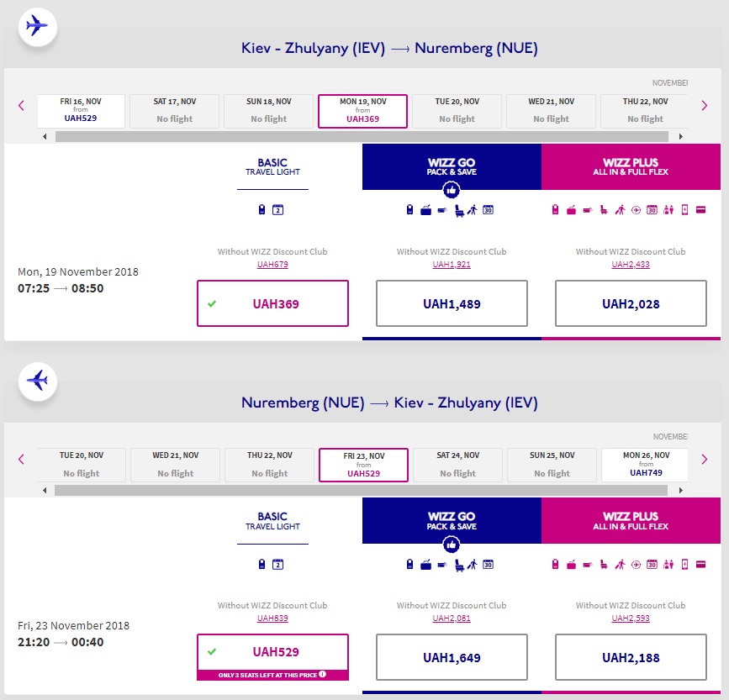The image size is (729, 700).
Task: Click the calendar icon under outbound BASIC fare
Action: 278,210
